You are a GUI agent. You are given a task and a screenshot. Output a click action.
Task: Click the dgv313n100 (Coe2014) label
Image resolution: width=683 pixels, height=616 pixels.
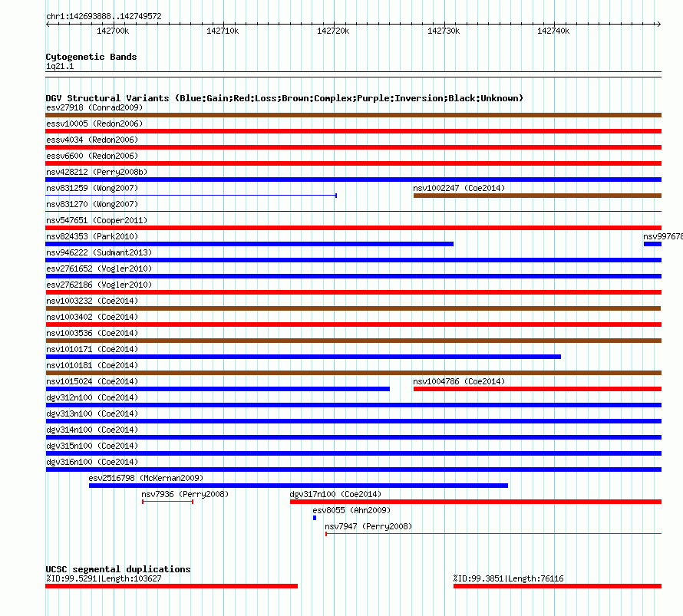coord(92,413)
